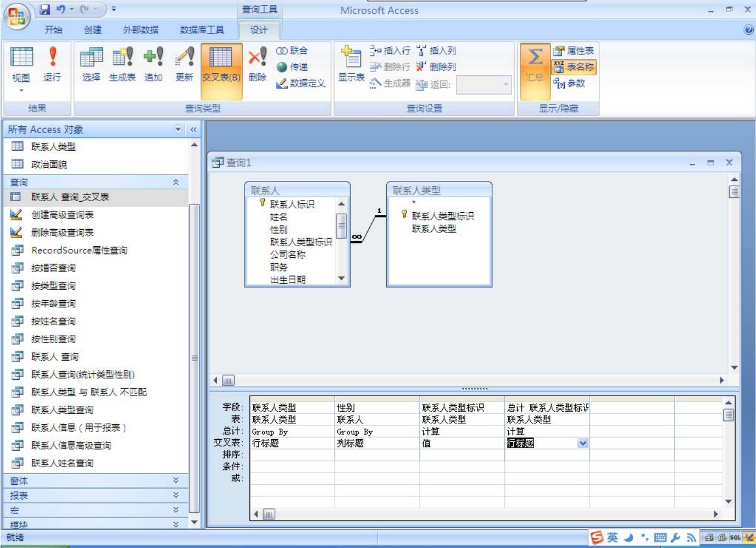The height and width of the screenshot is (548, 756).
Task: Click the Office button logo
Action: pos(16,16)
